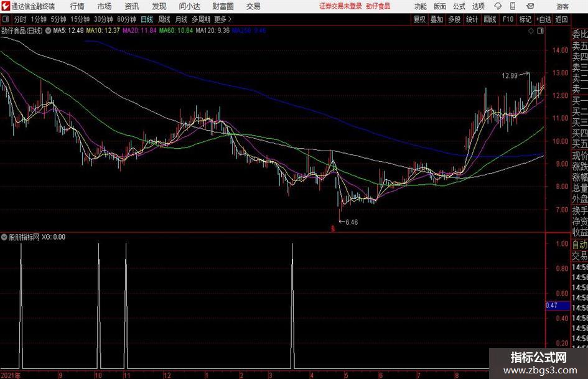Expand the 更多 periods chevron
Viewport: 588px width, 379px height.
point(230,19)
